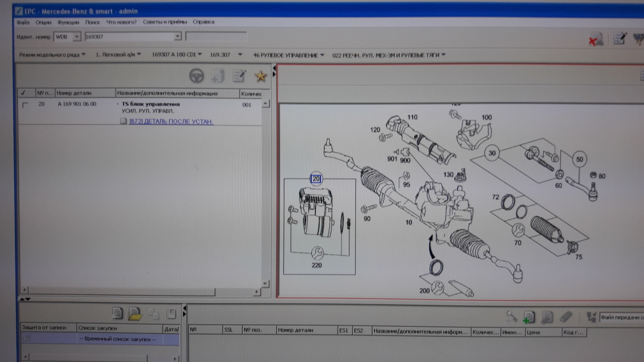Click the file transfer icon

[591, 317]
